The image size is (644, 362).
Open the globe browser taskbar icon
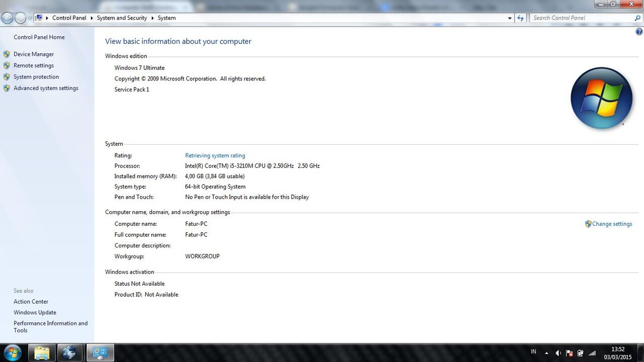point(69,352)
